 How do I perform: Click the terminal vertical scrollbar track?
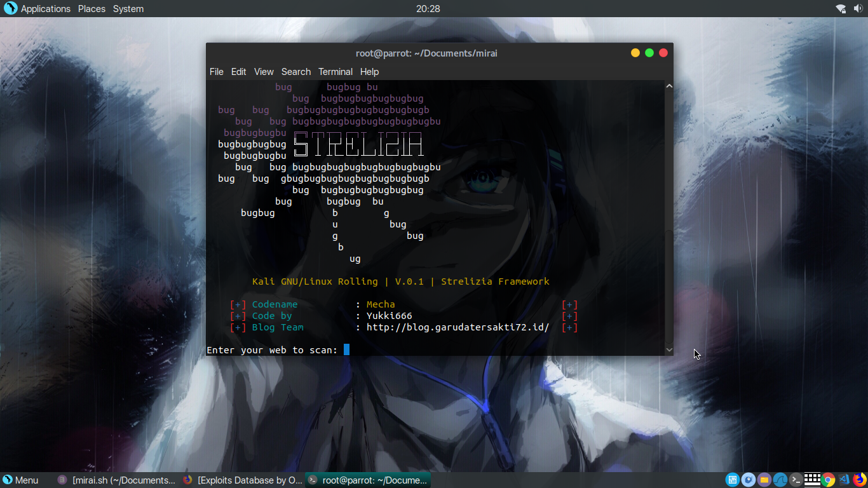[668, 217]
